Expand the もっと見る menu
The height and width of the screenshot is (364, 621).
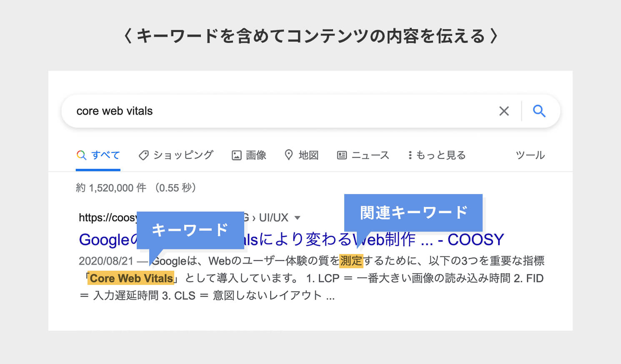[x=437, y=155]
